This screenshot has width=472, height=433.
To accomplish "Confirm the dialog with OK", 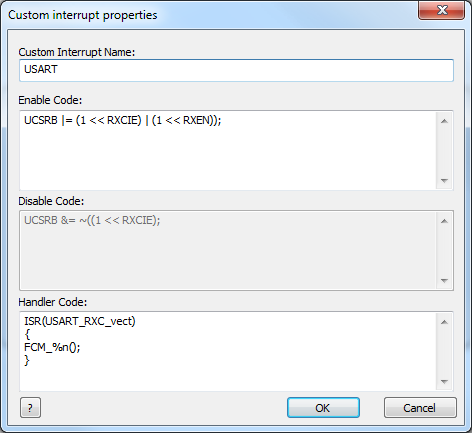I will pos(323,408).
